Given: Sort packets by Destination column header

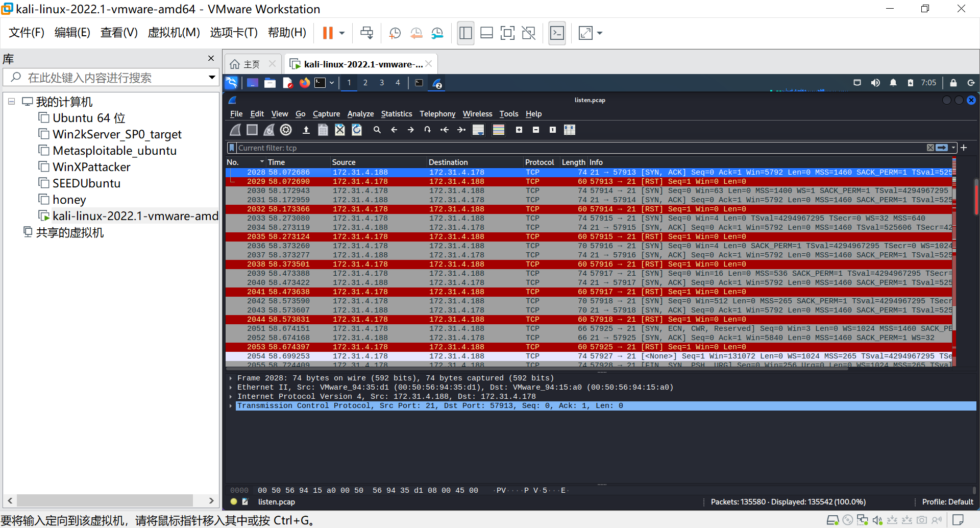Looking at the screenshot, I should coord(475,162).
